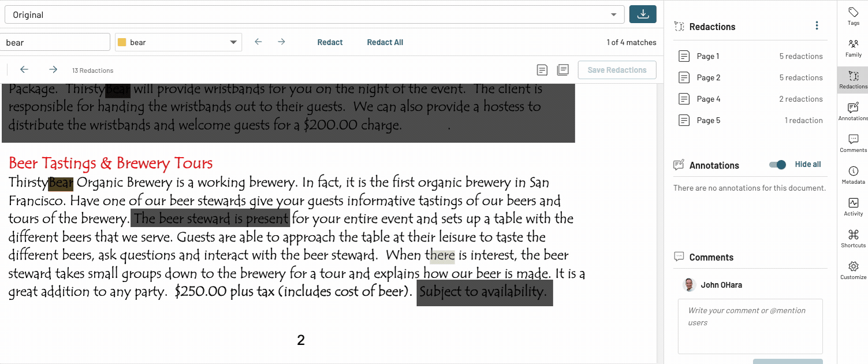The height and width of the screenshot is (364, 868).
Task: Click Page 5 document icon
Action: coord(684,120)
